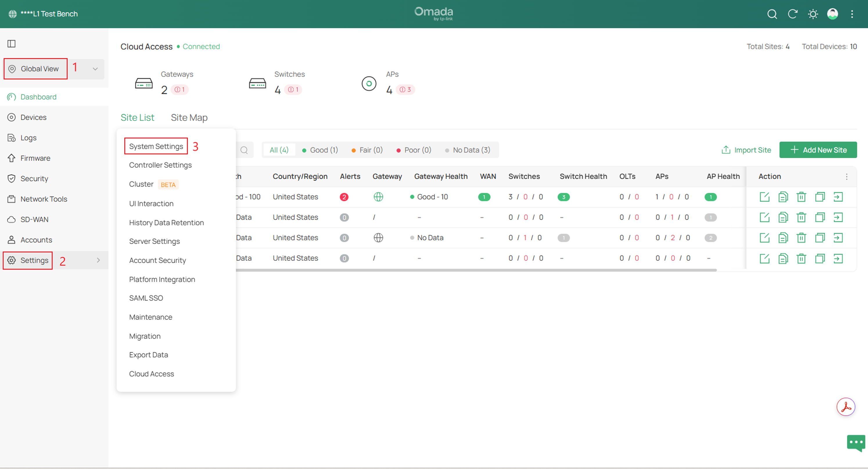Refresh the page with the header reload icon
The image size is (868, 469).
point(792,14)
